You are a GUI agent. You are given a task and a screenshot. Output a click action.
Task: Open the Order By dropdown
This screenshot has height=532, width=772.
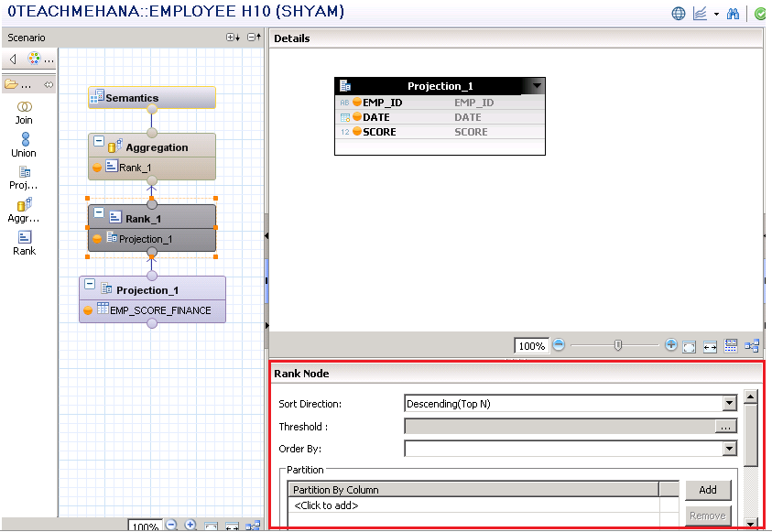tap(730, 449)
